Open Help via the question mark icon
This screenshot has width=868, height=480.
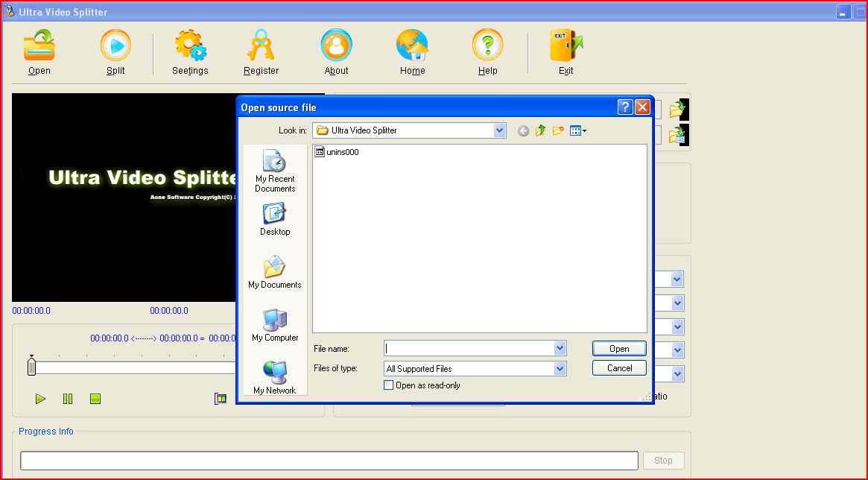[487, 46]
